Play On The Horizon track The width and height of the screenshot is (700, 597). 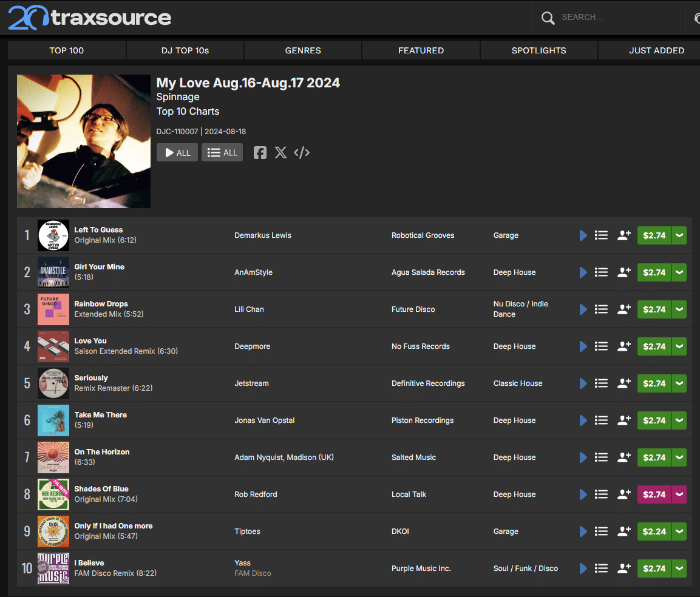tap(583, 457)
